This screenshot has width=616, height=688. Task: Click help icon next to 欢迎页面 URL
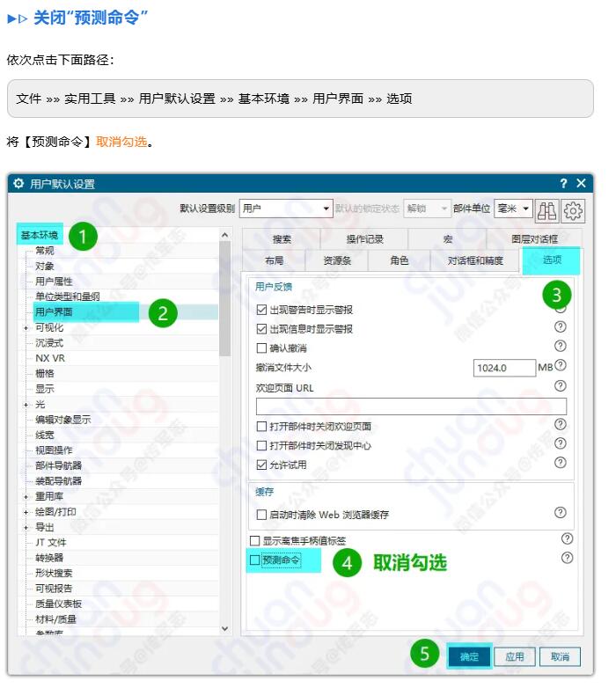(561, 385)
